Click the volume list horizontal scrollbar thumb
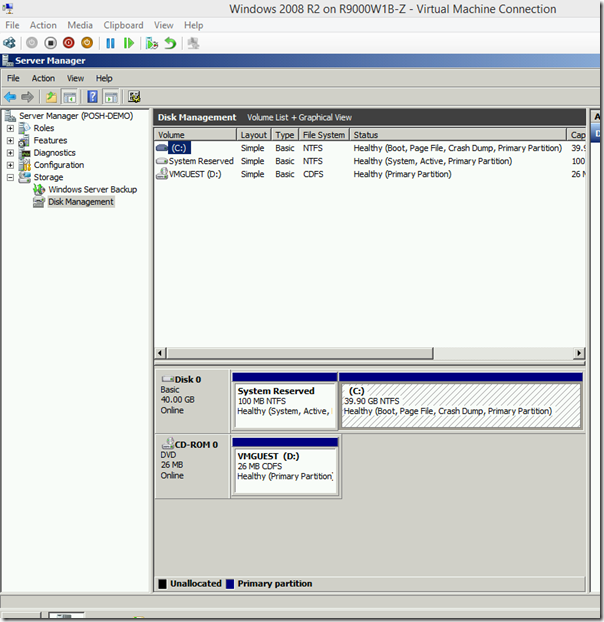 300,353
